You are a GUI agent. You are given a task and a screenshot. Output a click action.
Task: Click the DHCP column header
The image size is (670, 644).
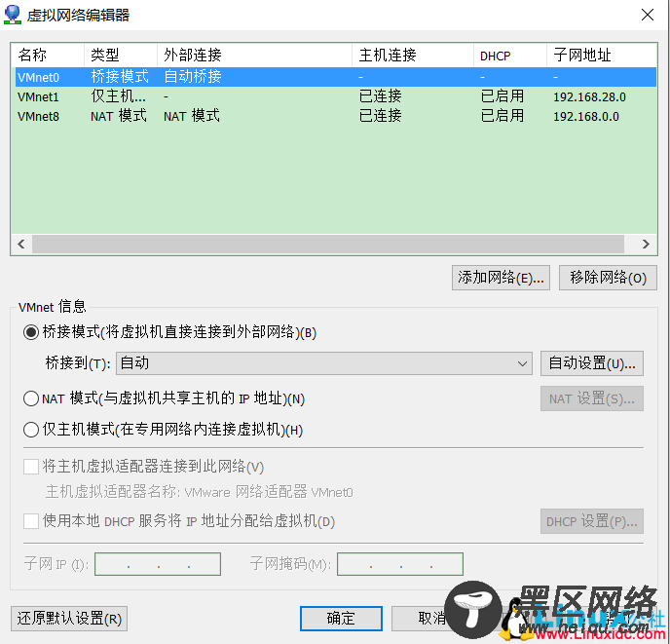[510, 56]
